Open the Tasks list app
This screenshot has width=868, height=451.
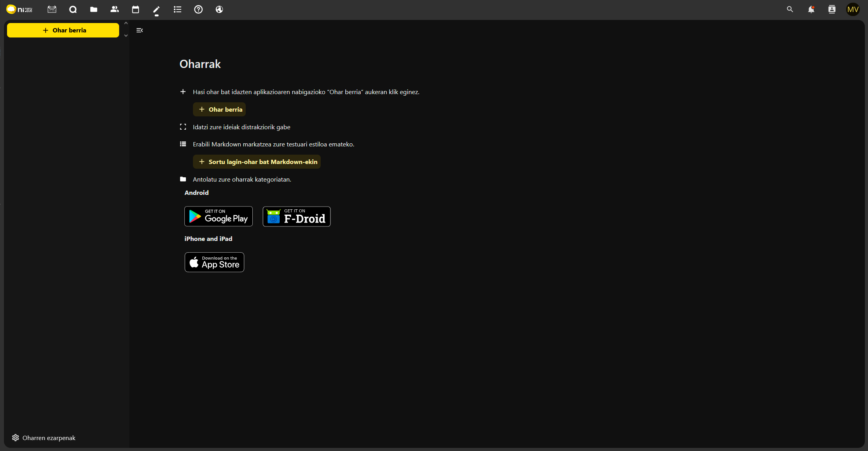(x=177, y=9)
